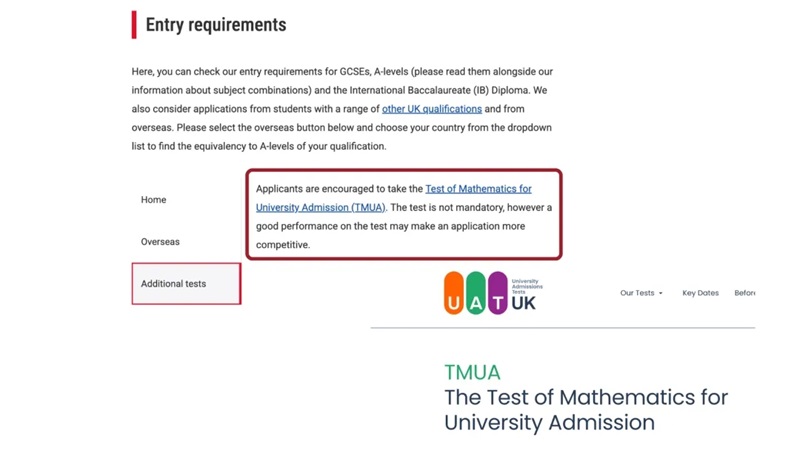Click the dark UK letters in logo

pos(523,302)
